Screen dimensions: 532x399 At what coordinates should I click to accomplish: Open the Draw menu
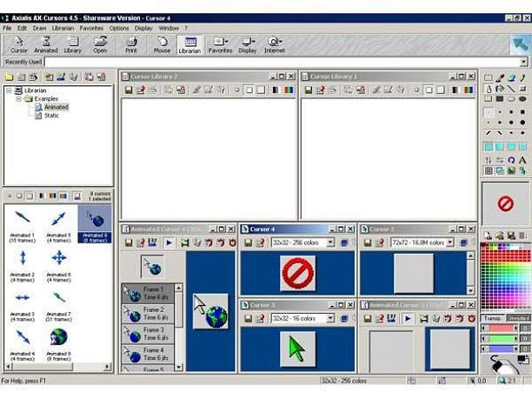click(x=39, y=28)
